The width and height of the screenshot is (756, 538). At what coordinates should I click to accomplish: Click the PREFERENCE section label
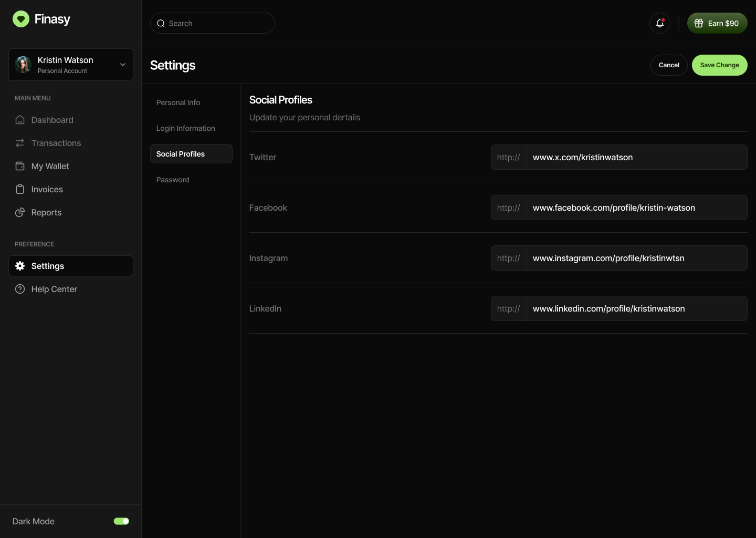point(34,244)
